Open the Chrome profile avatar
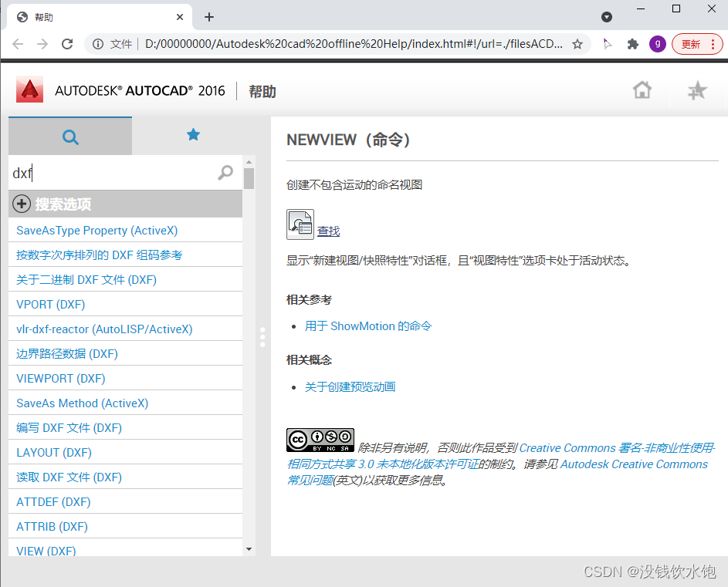The height and width of the screenshot is (587, 728). (658, 44)
